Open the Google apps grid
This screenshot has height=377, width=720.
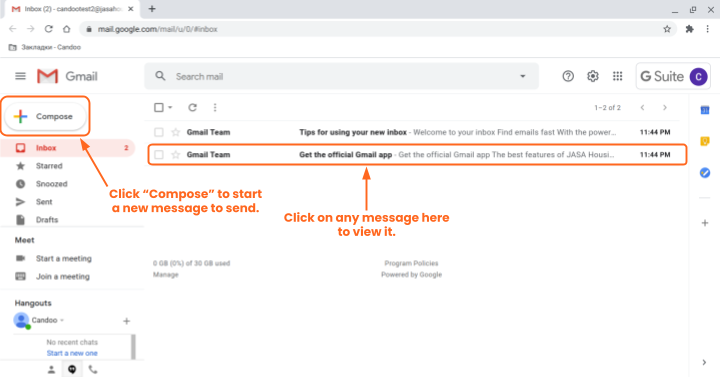[x=618, y=76]
